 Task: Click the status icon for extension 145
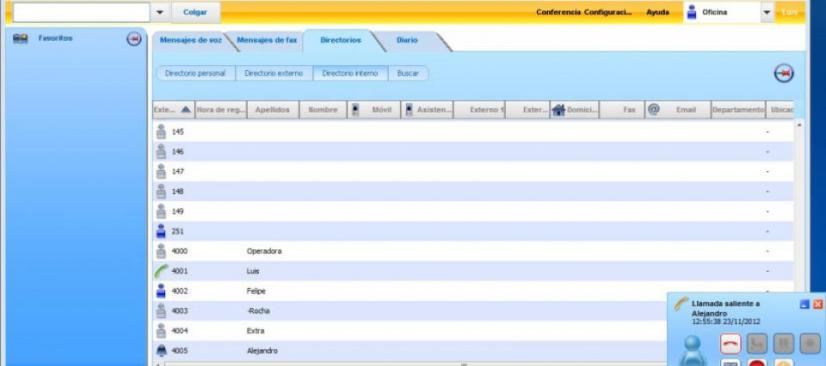(x=161, y=132)
